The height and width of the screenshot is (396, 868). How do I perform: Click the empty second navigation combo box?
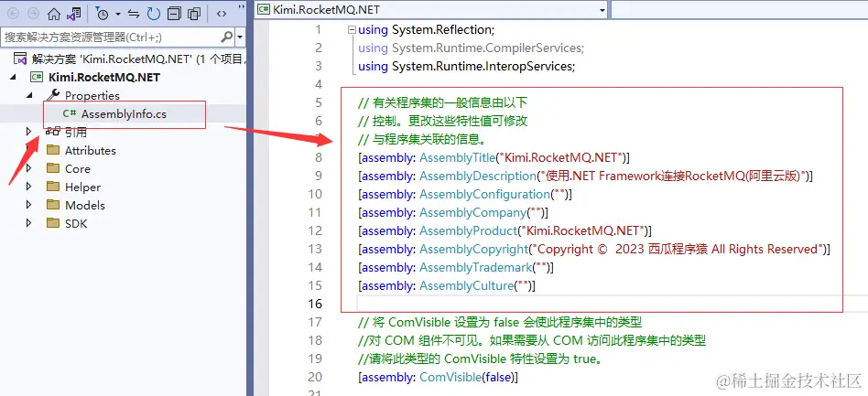(739, 10)
